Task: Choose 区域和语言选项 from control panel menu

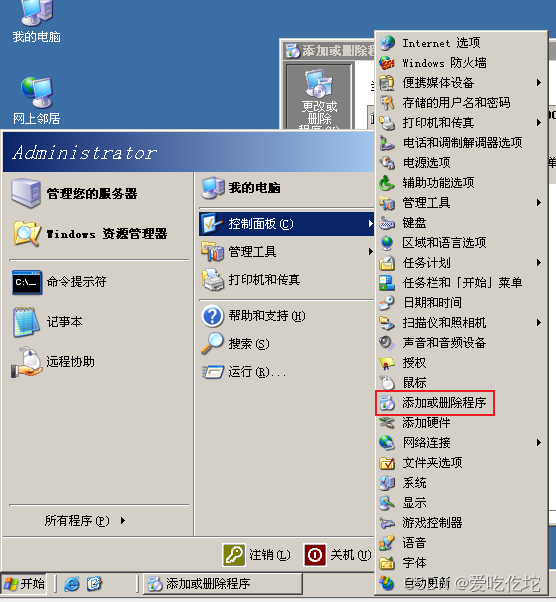Action: click(x=461, y=243)
